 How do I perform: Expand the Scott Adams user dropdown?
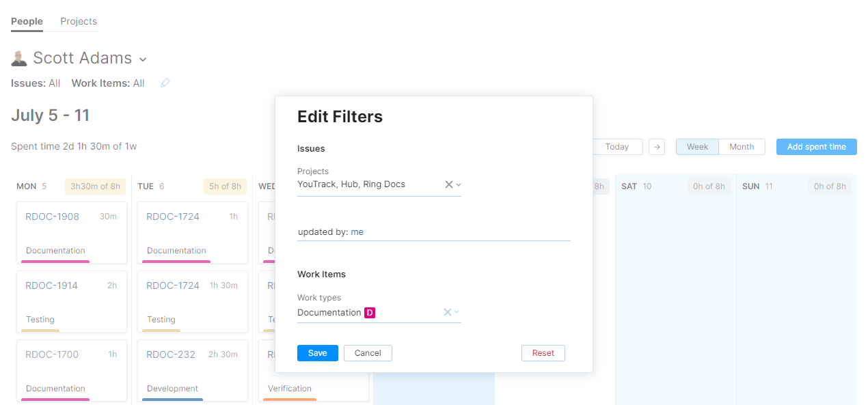143,59
